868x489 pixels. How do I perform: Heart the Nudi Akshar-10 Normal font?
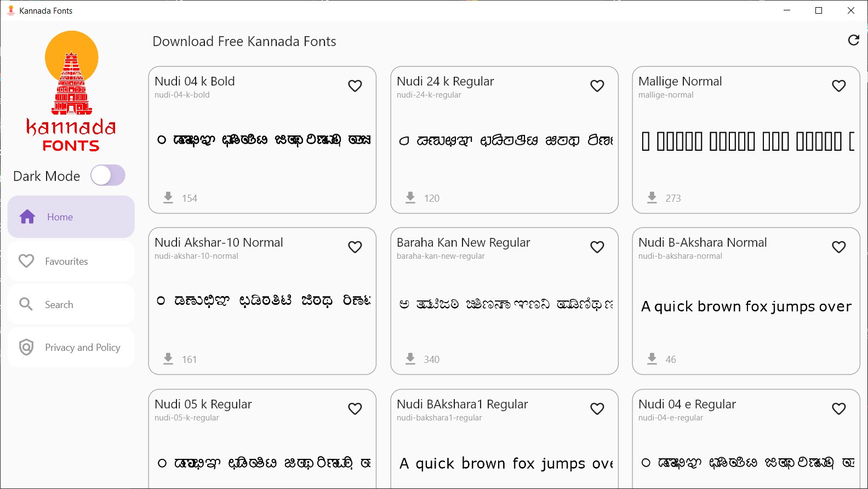tap(355, 247)
